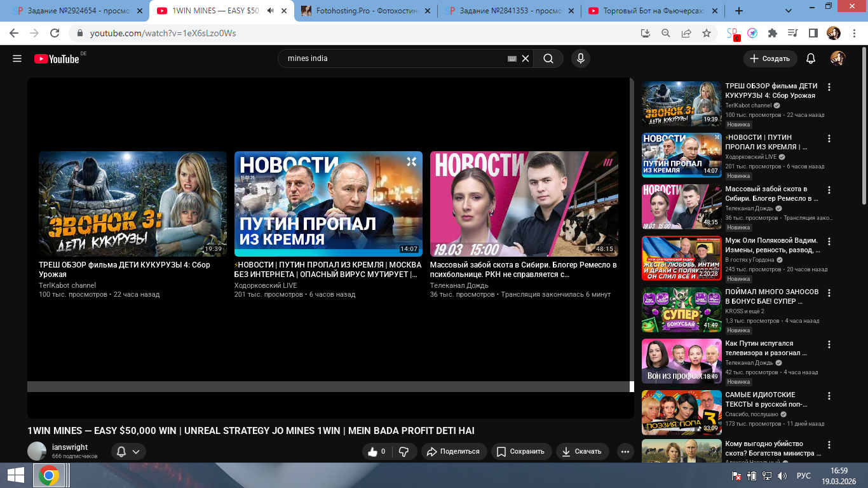Click the Поделиться share button
This screenshot has width=868, height=488.
tap(453, 451)
